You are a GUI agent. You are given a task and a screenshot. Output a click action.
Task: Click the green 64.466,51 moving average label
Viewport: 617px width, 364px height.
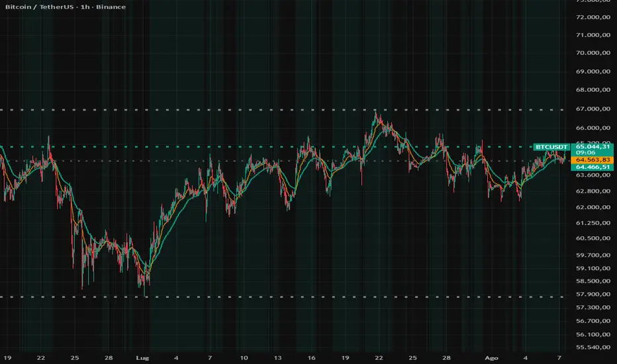[593, 167]
